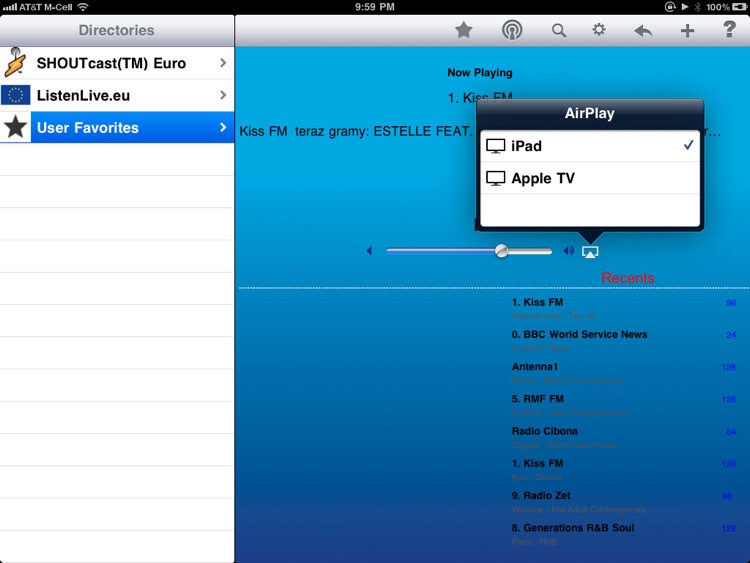Tap the monitor icon next to Apple TV

(x=496, y=178)
